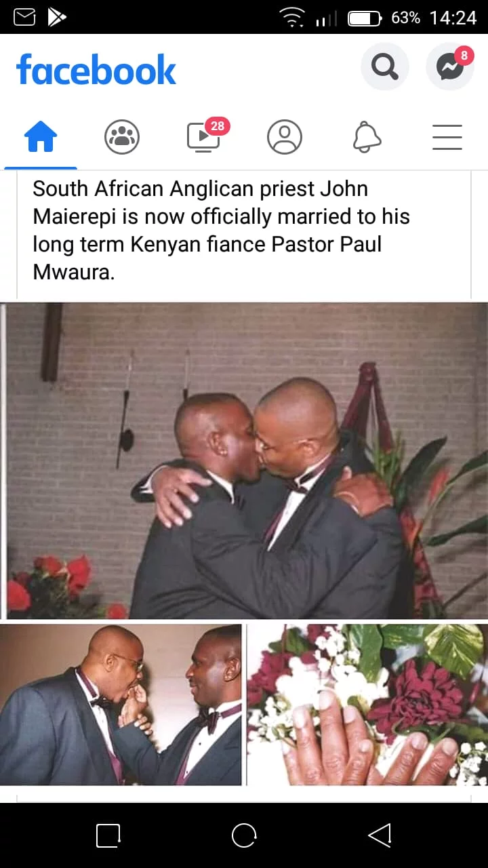Tap the mail notification icon in status bar
Image resolution: width=488 pixels, height=868 pixels.
24,17
